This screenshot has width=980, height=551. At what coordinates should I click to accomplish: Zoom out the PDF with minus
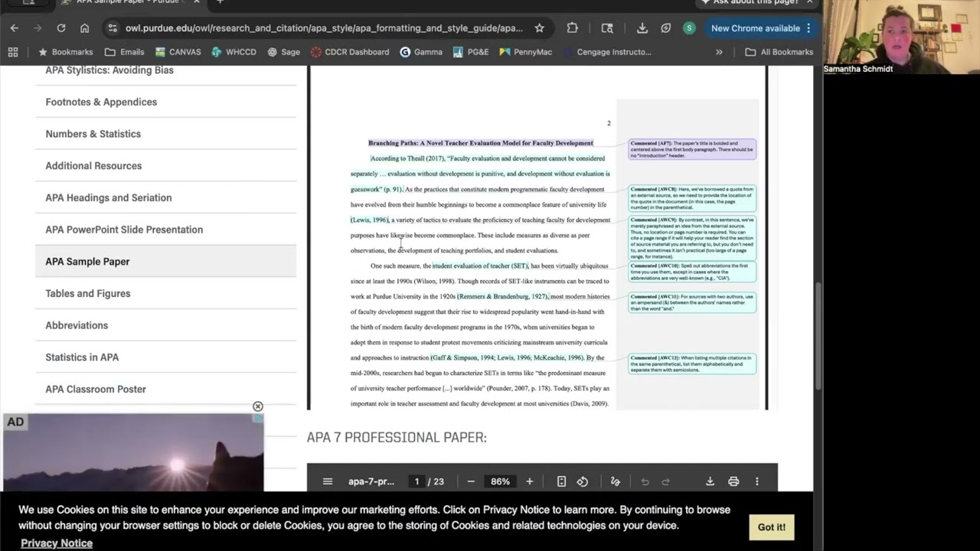471,481
